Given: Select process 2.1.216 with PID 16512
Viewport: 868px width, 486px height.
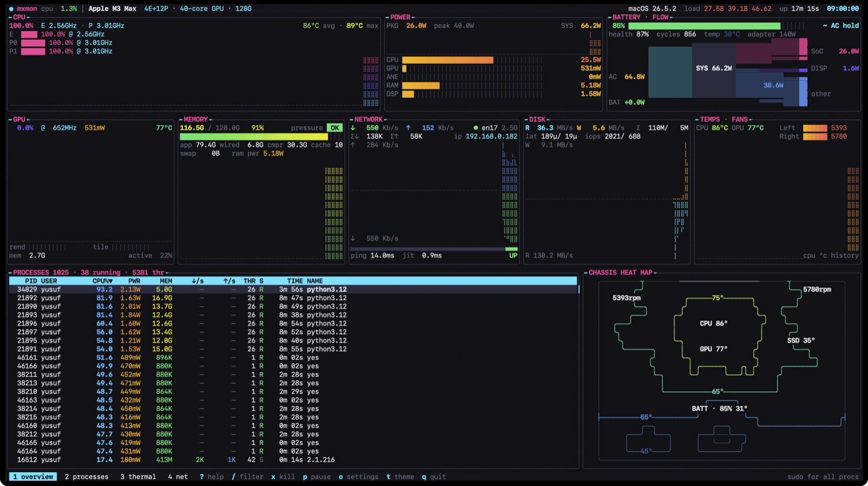Looking at the screenshot, I should click(293, 459).
